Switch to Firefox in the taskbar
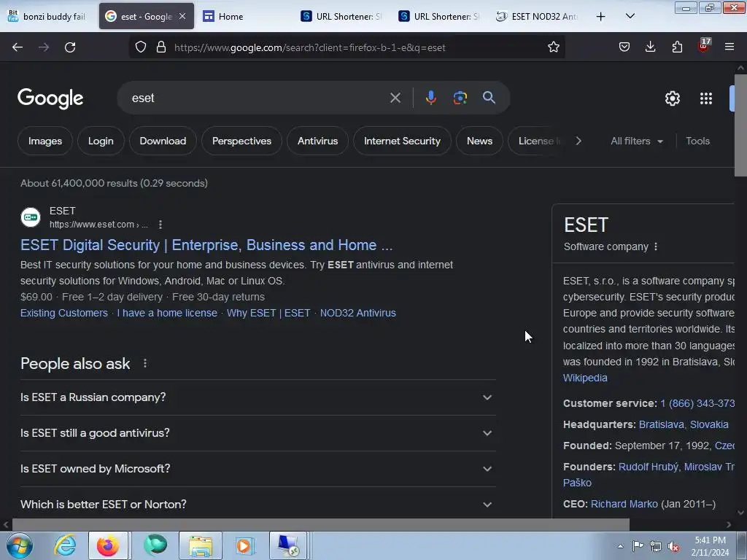747x560 pixels. point(108,545)
